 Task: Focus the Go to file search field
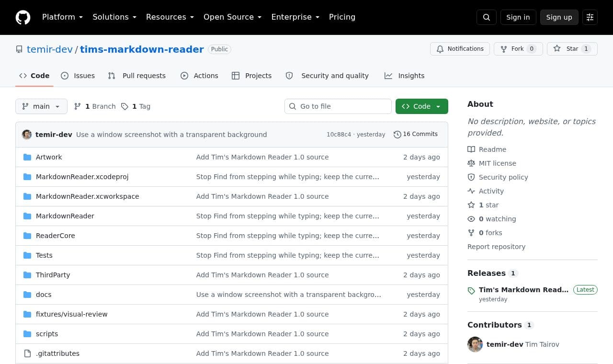pyautogui.click(x=338, y=106)
